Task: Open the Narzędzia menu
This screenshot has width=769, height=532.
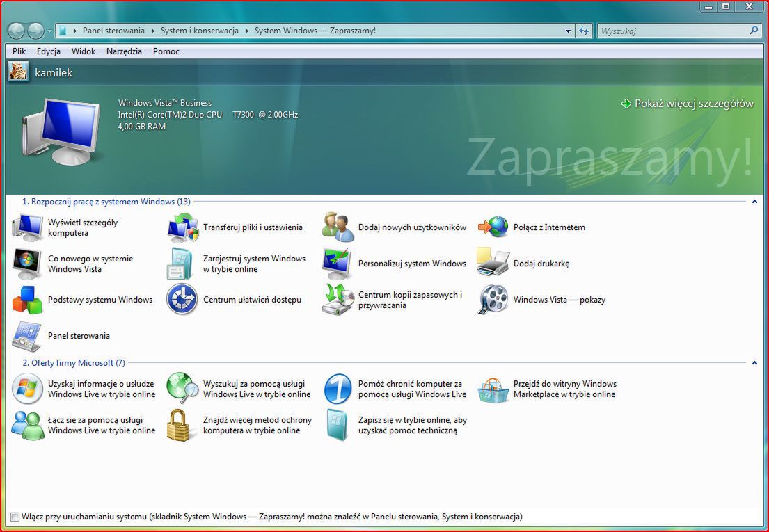Action: pos(124,51)
